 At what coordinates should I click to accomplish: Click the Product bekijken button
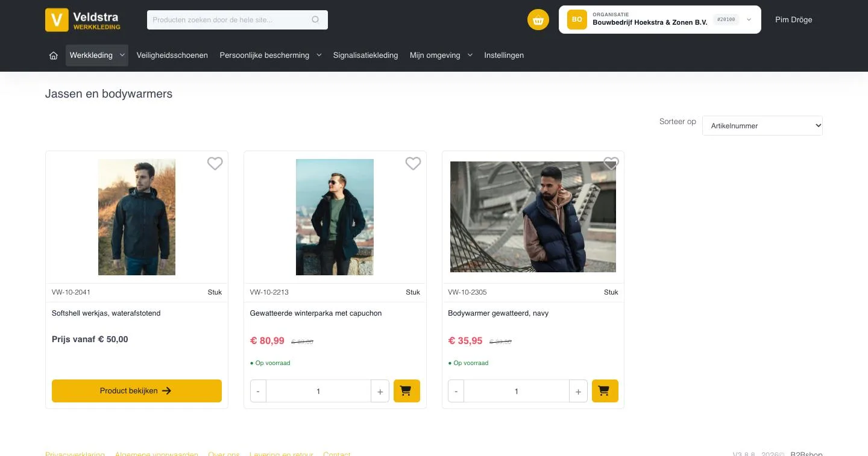click(x=137, y=391)
